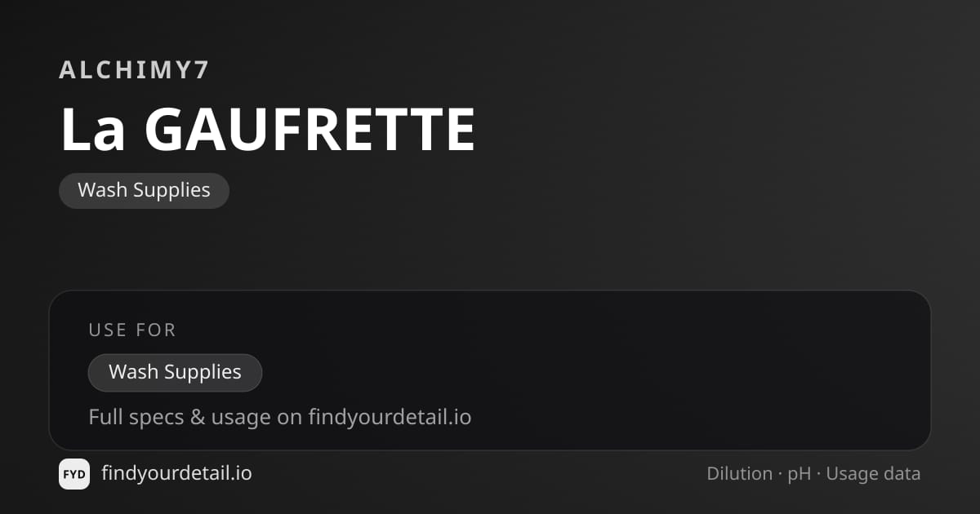Click the word Wash in the card pill
Image resolution: width=980 pixels, height=514 pixels.
pyautogui.click(x=133, y=372)
